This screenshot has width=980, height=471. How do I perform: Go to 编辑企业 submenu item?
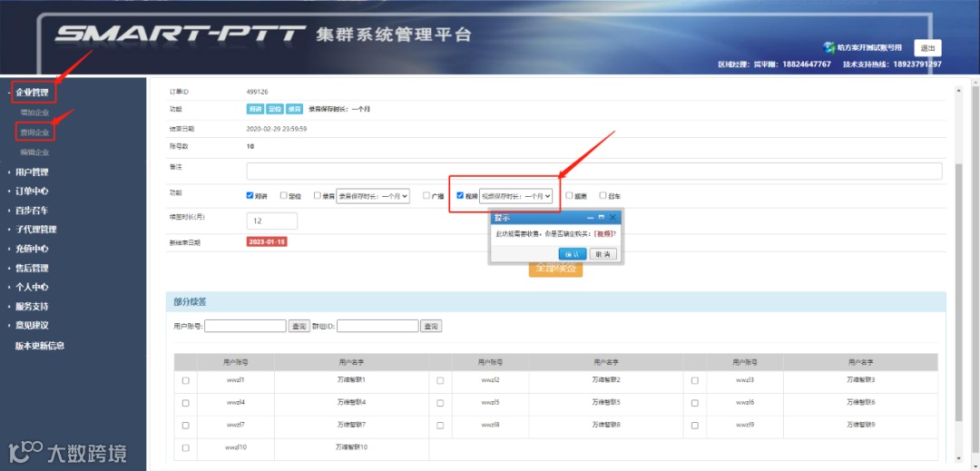pyautogui.click(x=34, y=152)
